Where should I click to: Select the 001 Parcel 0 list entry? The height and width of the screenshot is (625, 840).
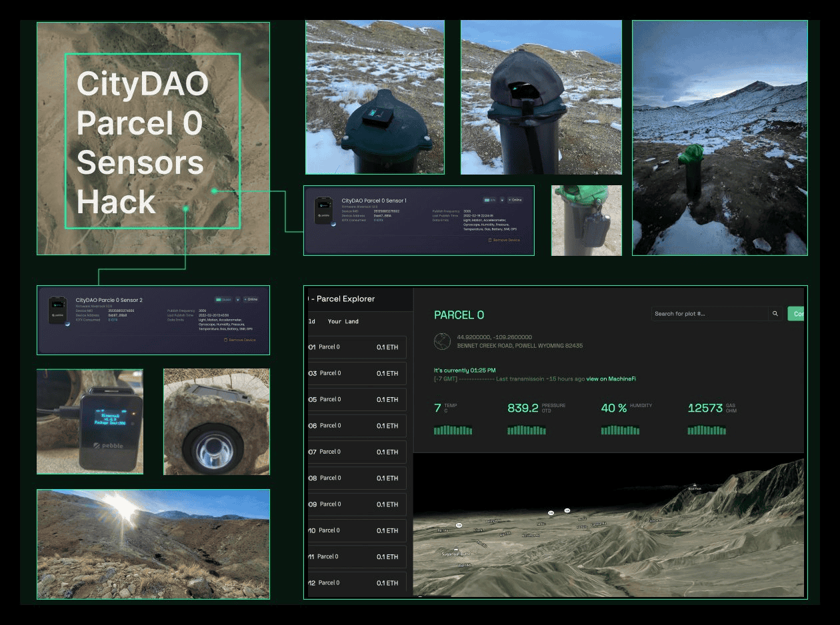click(x=357, y=347)
